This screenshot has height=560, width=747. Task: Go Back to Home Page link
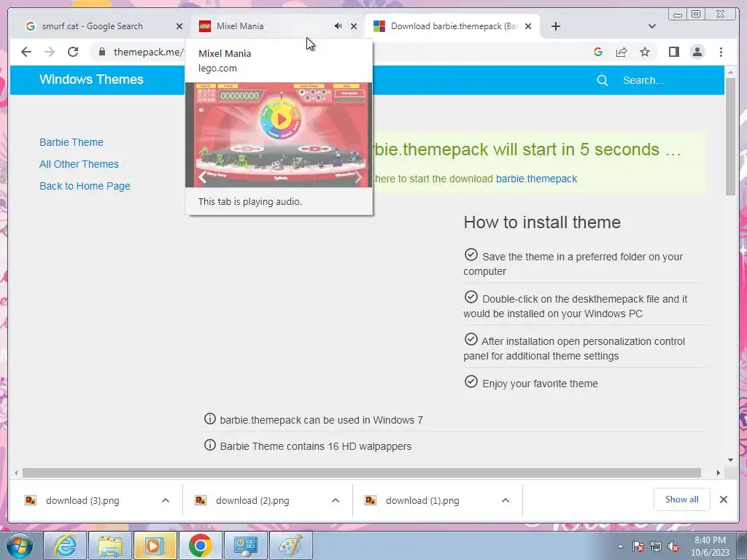point(85,186)
